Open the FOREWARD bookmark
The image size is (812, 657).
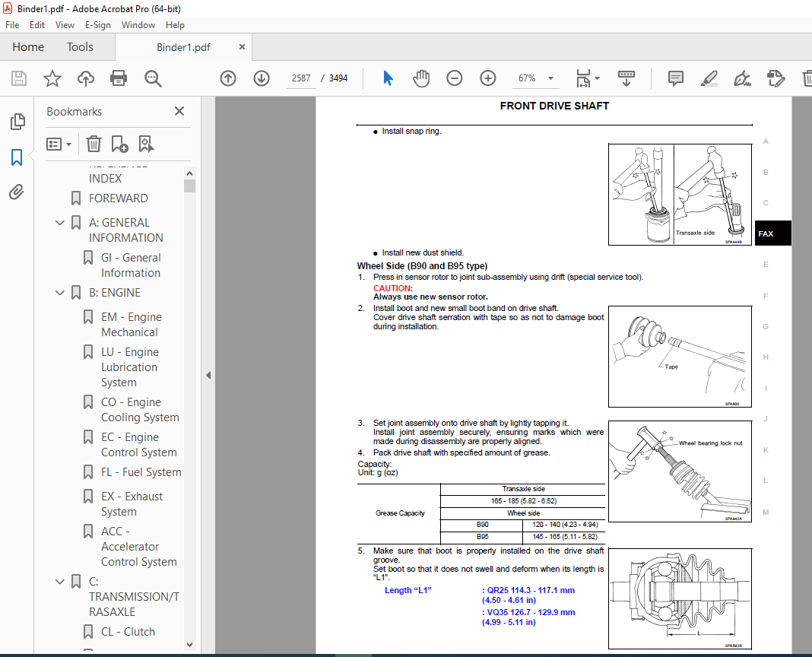click(118, 198)
